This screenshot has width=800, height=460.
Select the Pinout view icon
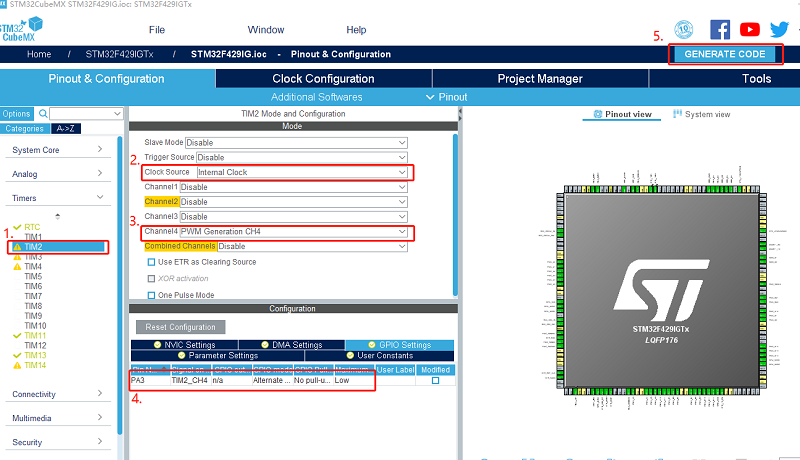598,114
